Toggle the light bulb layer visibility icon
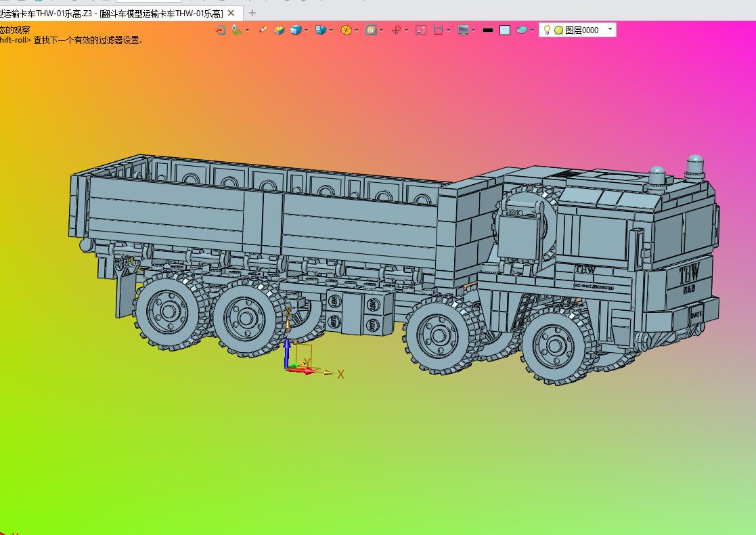 [x=547, y=30]
